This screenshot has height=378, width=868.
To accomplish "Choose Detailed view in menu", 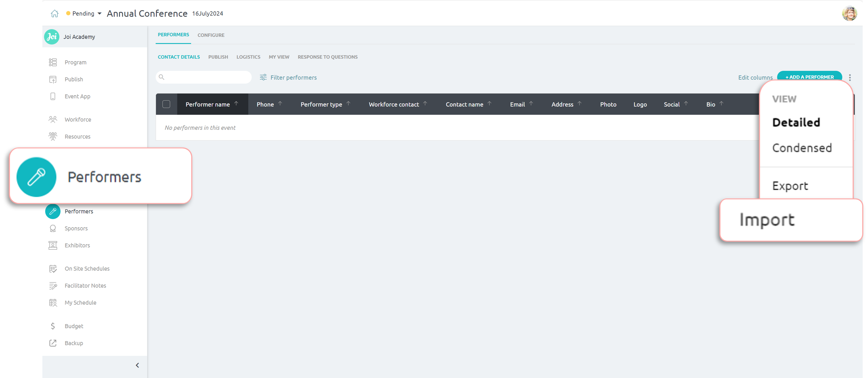I will [796, 122].
